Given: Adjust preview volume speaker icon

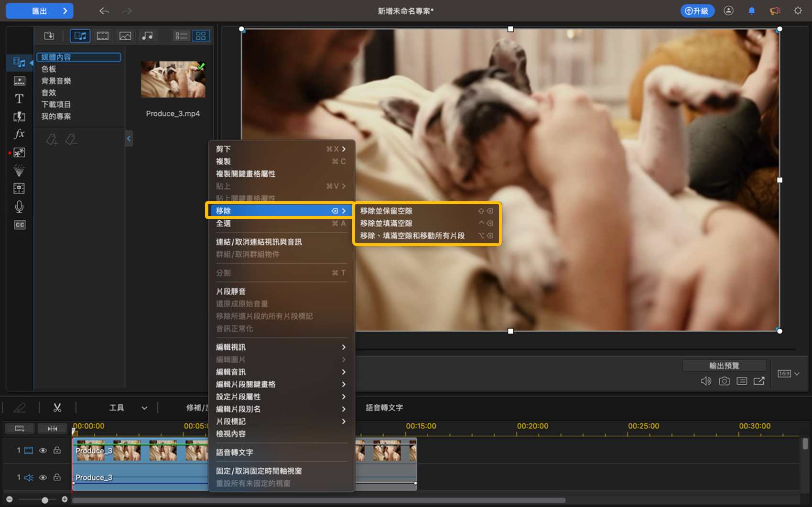Looking at the screenshot, I should coord(706,381).
